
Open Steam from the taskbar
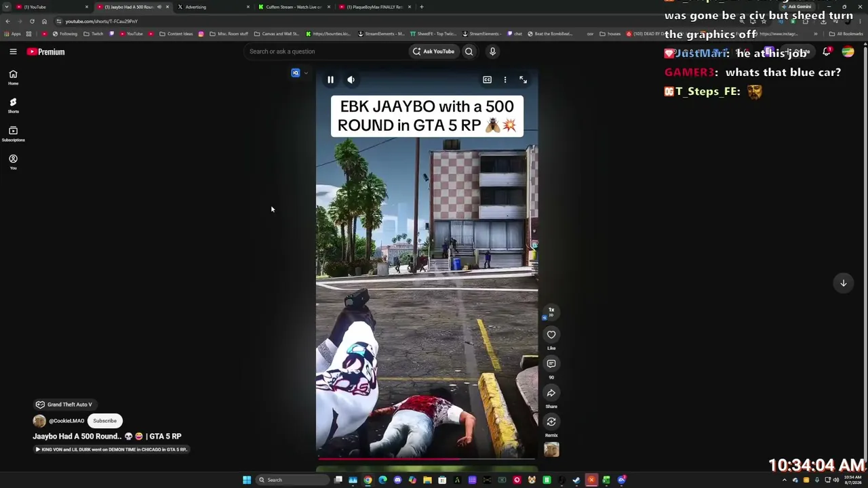[576, 480]
